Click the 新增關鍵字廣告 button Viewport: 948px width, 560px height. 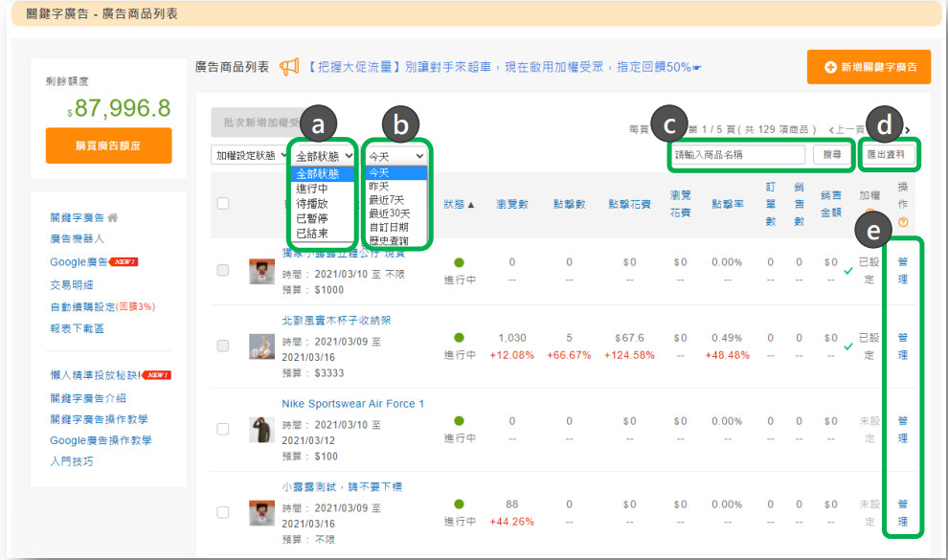(x=869, y=68)
